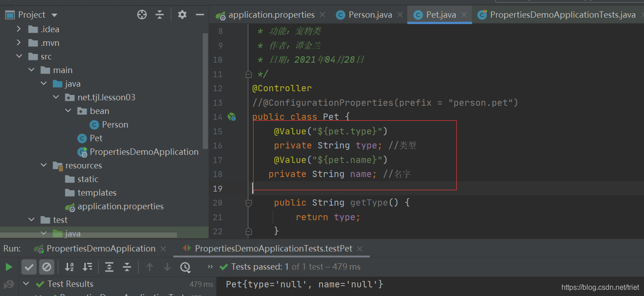This screenshot has height=296, width=644.
Task: Click the @Controller annotation
Action: (x=282, y=88)
